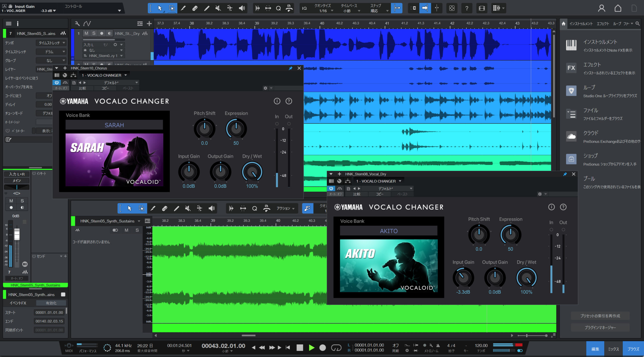This screenshot has width=644, height=357.
Task: Click info icon in SARAH Vocalo Changer
Action: pos(277,101)
